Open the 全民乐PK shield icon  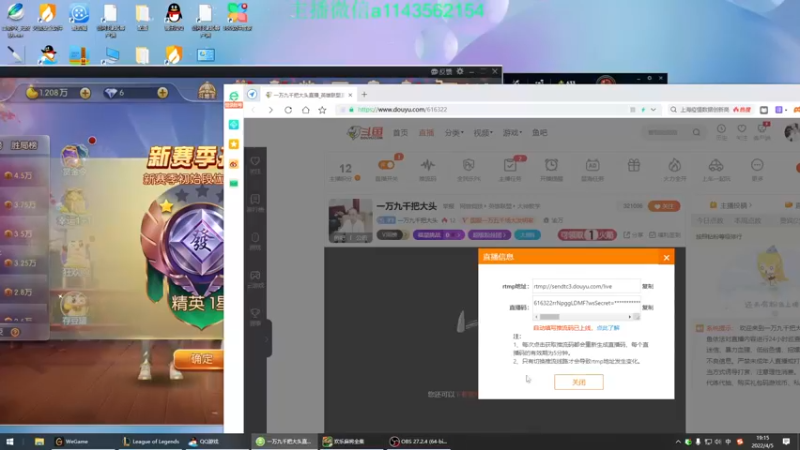(468, 165)
